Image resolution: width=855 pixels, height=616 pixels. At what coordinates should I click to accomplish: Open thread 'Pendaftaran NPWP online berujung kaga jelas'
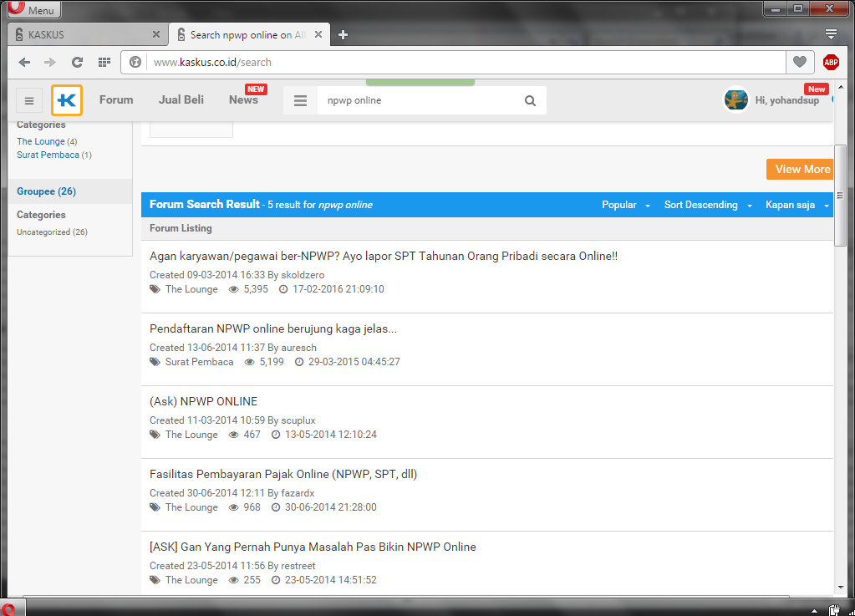273,328
